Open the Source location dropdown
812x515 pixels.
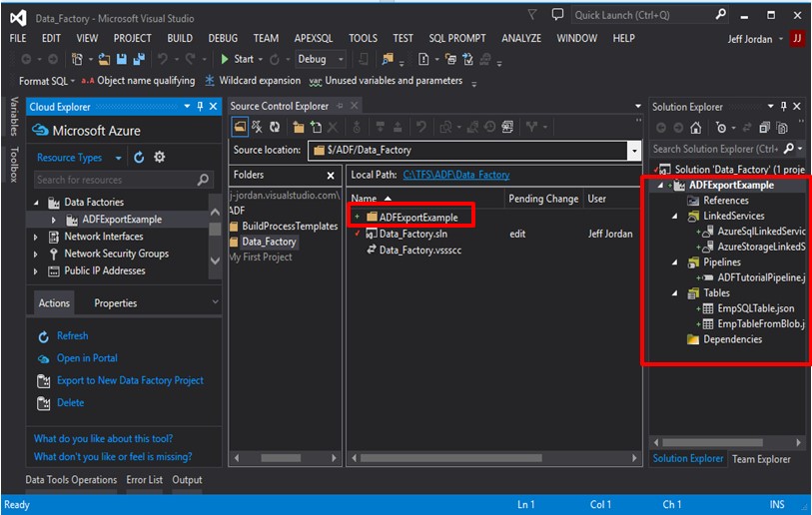[x=633, y=151]
